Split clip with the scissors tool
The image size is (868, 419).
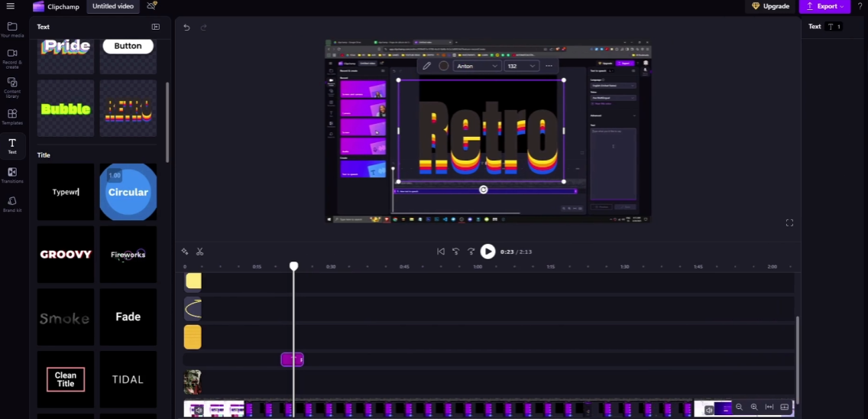(x=200, y=252)
